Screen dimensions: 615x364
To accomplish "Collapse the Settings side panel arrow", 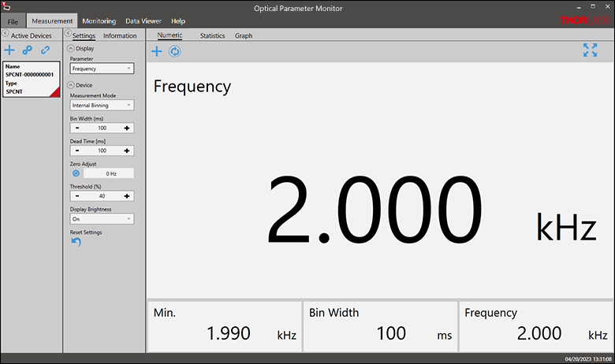I will pyautogui.click(x=67, y=35).
